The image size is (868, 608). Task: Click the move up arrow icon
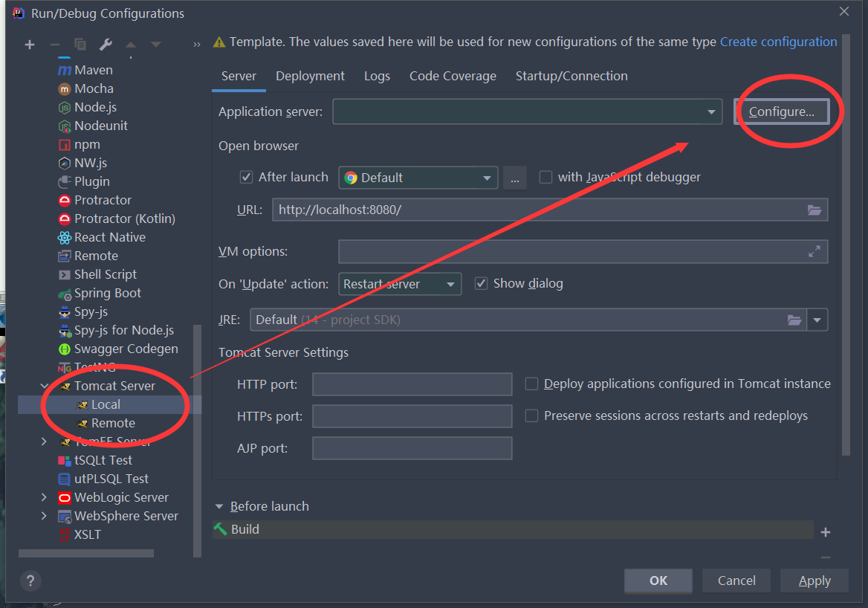point(131,45)
